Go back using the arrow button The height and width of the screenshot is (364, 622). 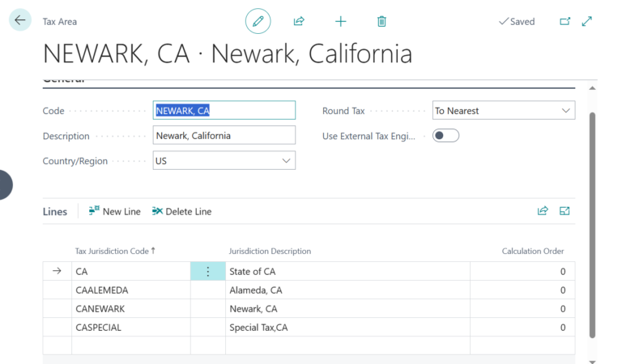point(19,19)
